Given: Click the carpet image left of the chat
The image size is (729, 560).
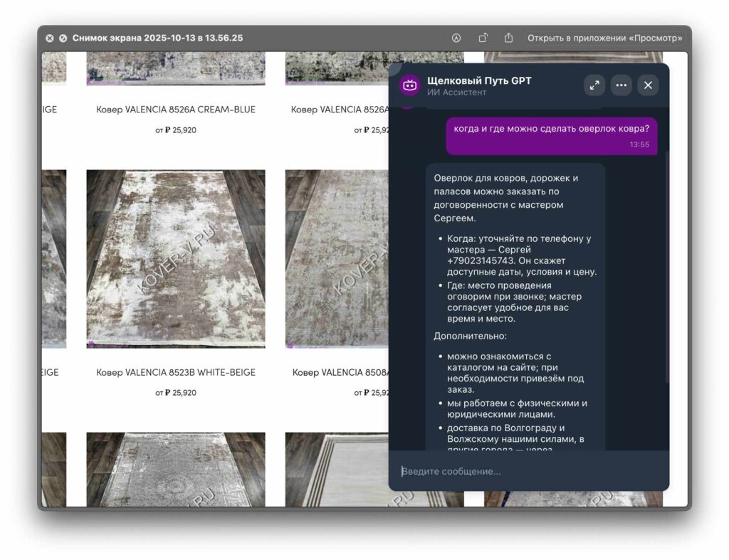Looking at the screenshot, I should (335, 259).
